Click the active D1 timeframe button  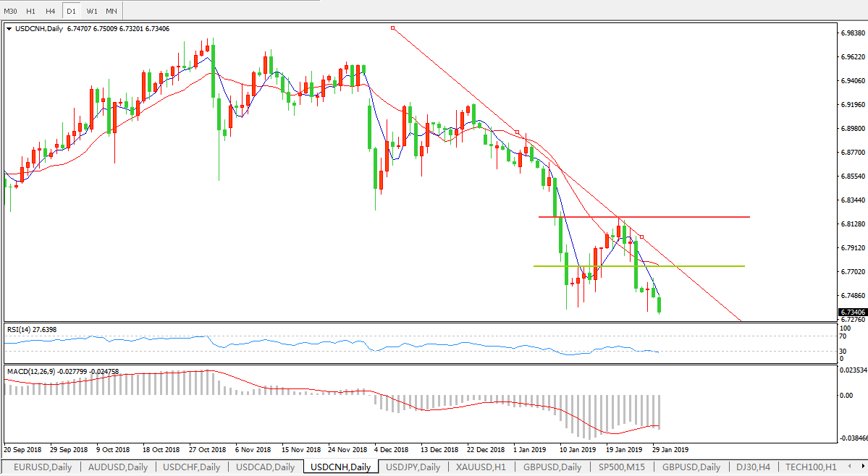71,12
